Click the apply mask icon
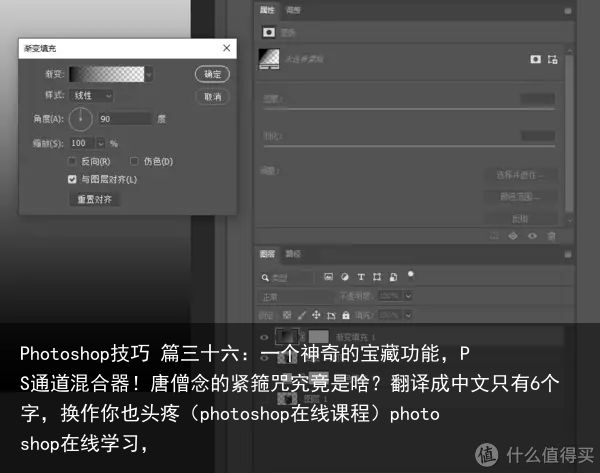Image resolution: width=600 pixels, height=473 pixels. click(513, 236)
